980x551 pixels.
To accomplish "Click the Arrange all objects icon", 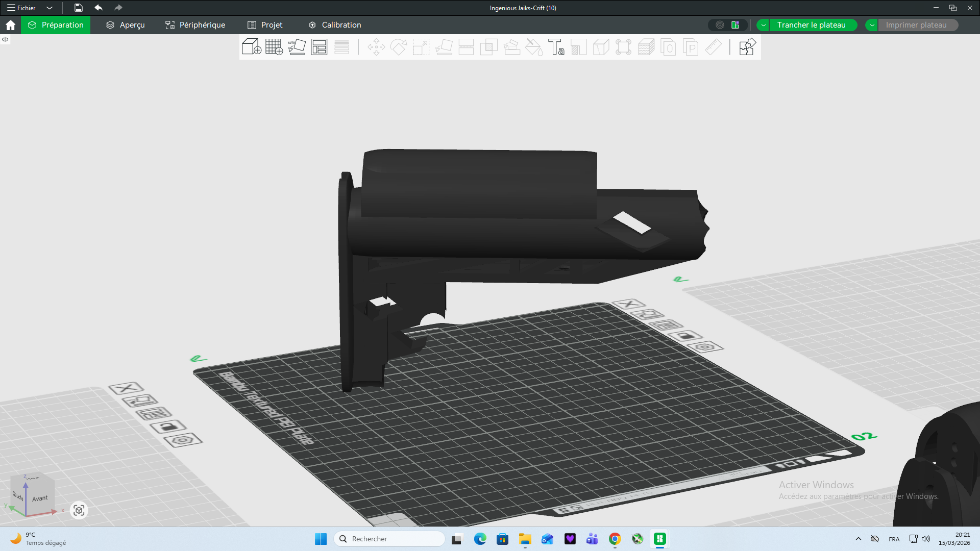I will (319, 47).
